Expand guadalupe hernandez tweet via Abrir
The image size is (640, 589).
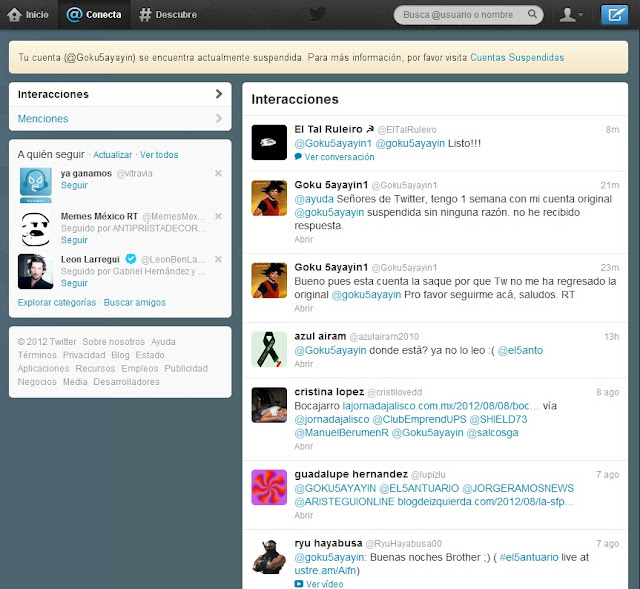pos(304,516)
